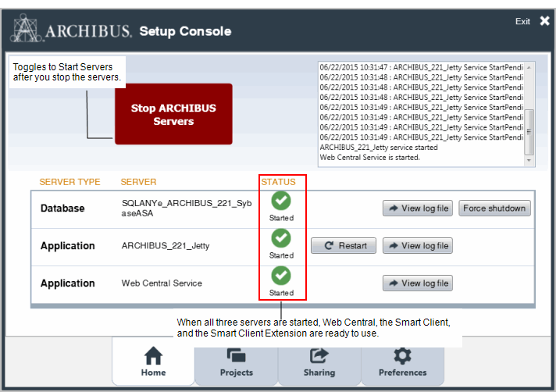Click the arrow icon on Jetty View log file
Image resolution: width=556 pixels, height=392 pixels.
coord(394,246)
